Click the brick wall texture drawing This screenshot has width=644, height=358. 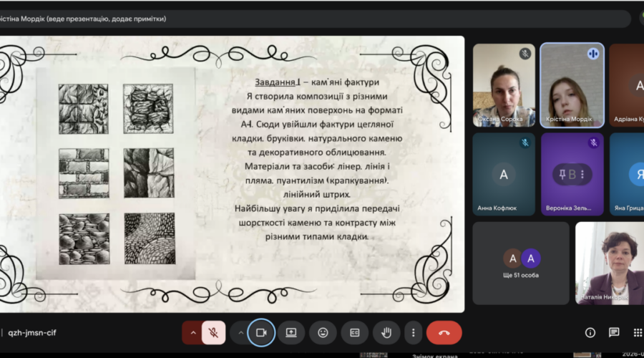coord(84,173)
